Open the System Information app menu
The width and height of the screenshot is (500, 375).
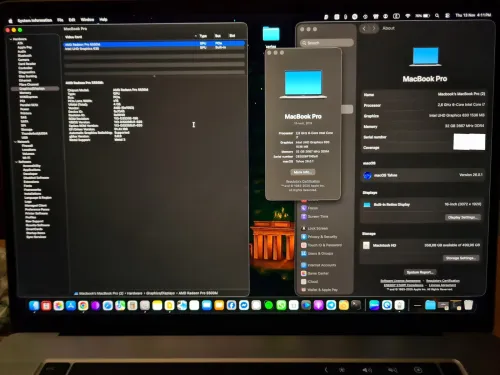35,21
